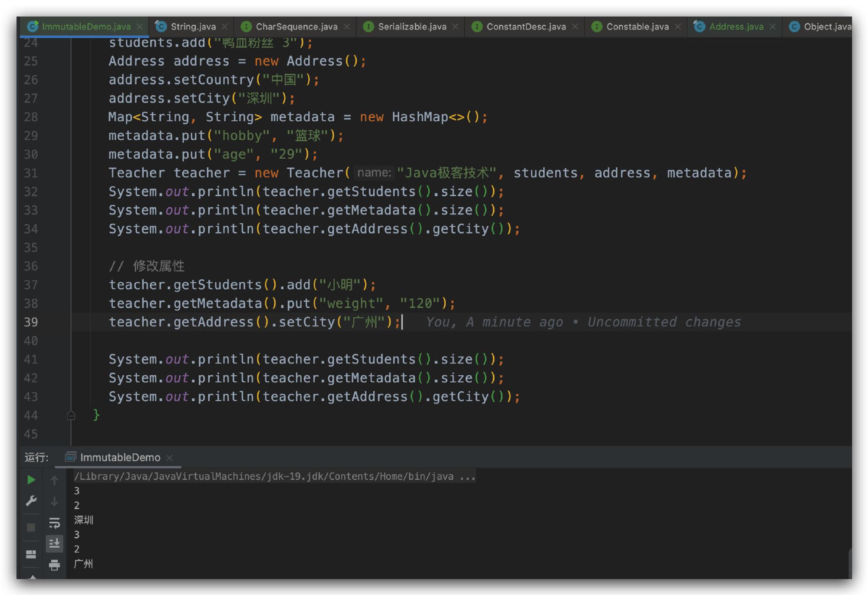Viewport: 868px width, 595px height.
Task: Close the Constable.java editor tab
Action: 677,26
